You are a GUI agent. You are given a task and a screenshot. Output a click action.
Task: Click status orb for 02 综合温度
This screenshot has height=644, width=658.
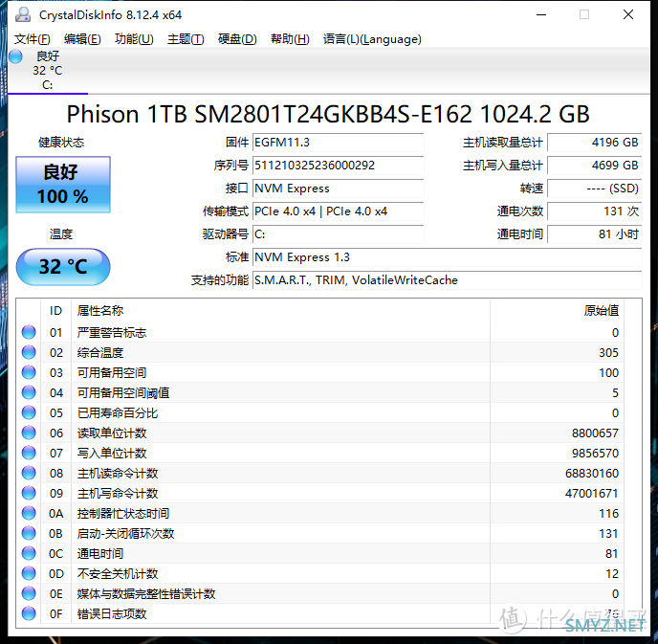(29, 352)
